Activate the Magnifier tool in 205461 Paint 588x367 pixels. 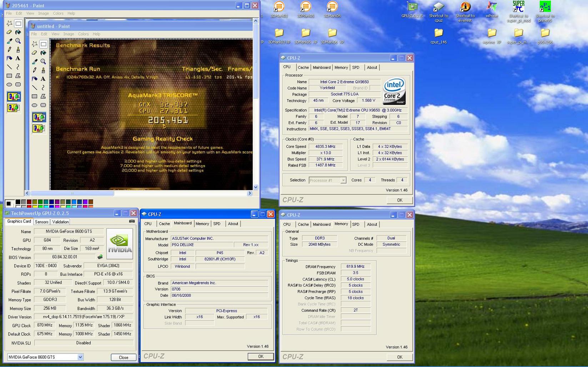point(18,41)
